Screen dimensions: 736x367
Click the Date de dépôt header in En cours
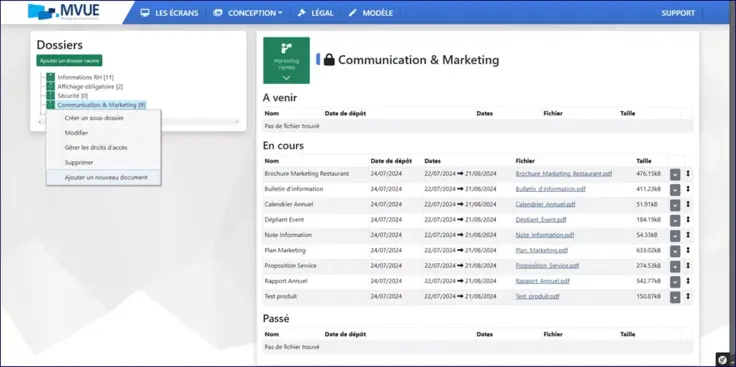[x=391, y=161]
